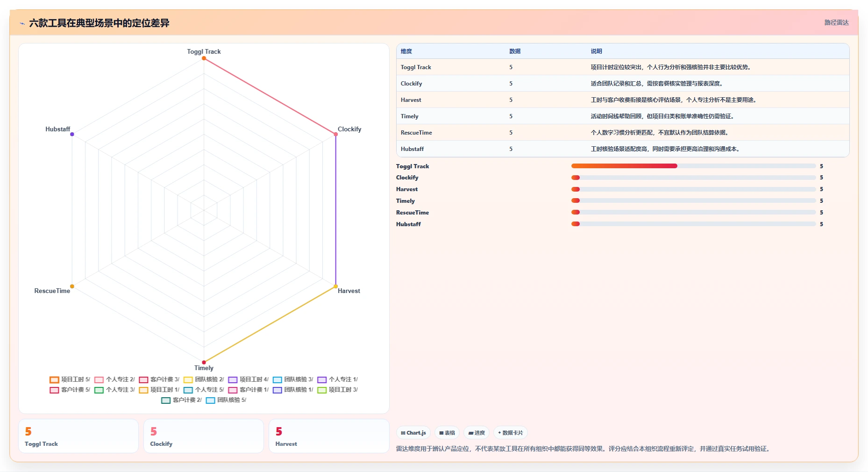Hide the 客户计费 3/ legend series
The width and height of the screenshot is (868, 472).
coord(159,379)
